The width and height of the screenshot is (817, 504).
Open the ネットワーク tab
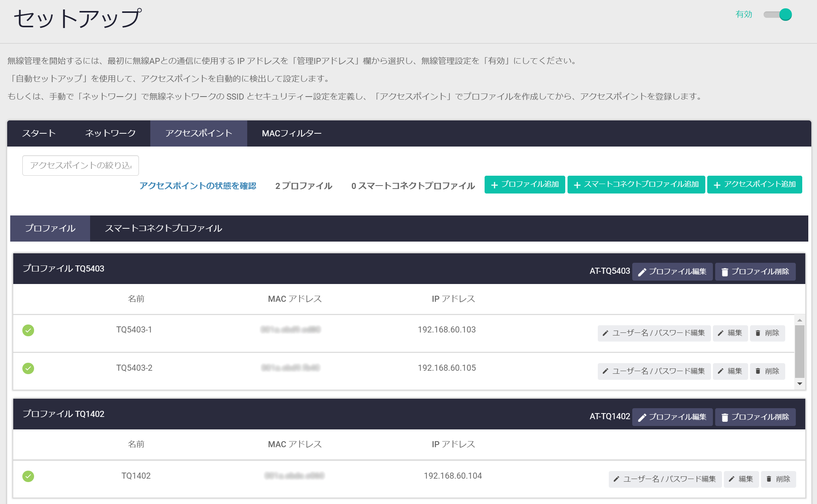tap(110, 133)
